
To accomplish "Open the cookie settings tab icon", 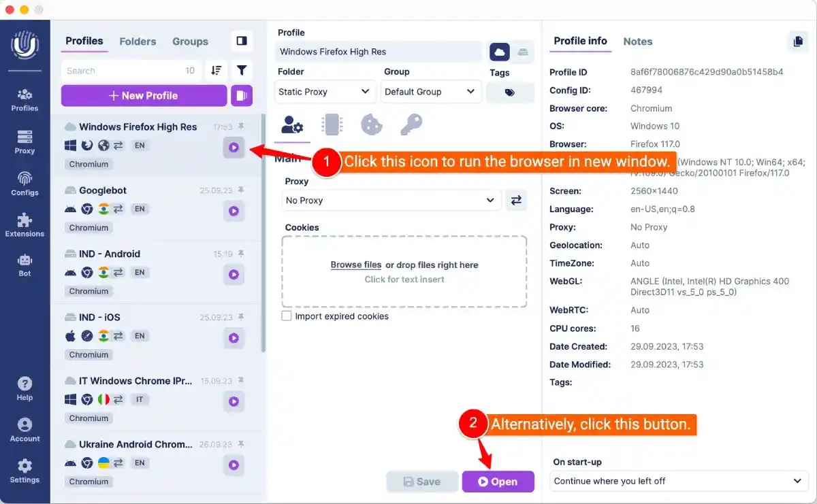I will (371, 124).
